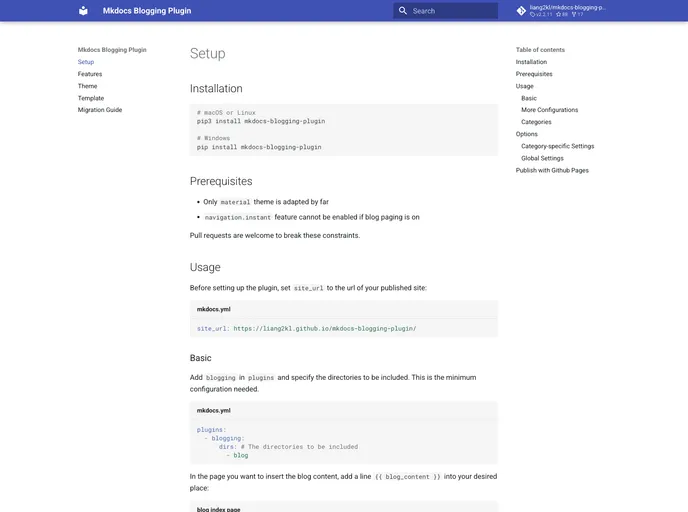
Task: Click the pip3 install mkdocs-blogging-plugin line
Action: (261, 121)
